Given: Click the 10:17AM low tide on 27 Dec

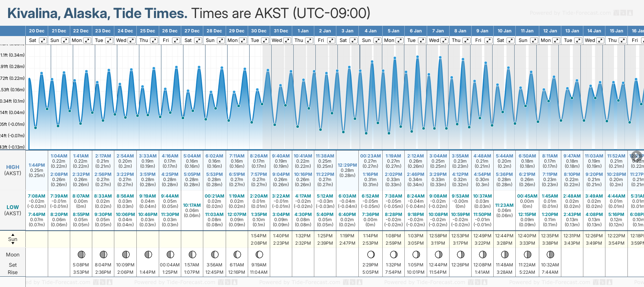Looking at the screenshot, I should (192, 205).
